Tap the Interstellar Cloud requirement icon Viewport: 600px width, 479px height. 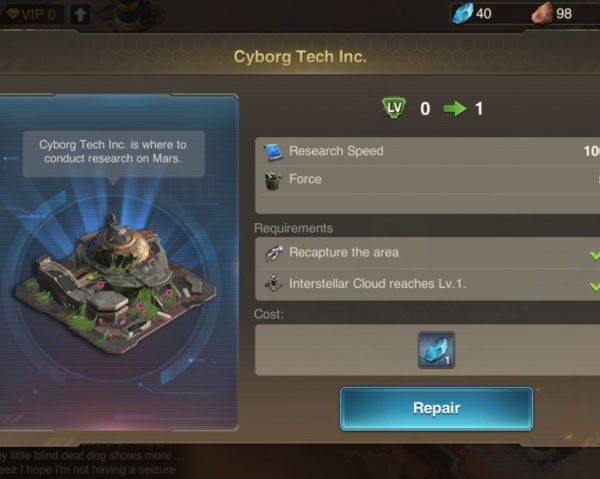(274, 284)
